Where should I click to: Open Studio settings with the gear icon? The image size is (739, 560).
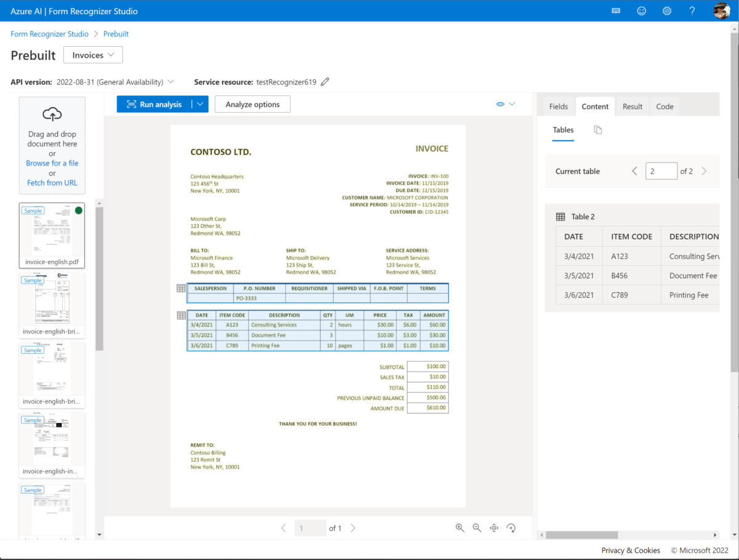pos(666,10)
